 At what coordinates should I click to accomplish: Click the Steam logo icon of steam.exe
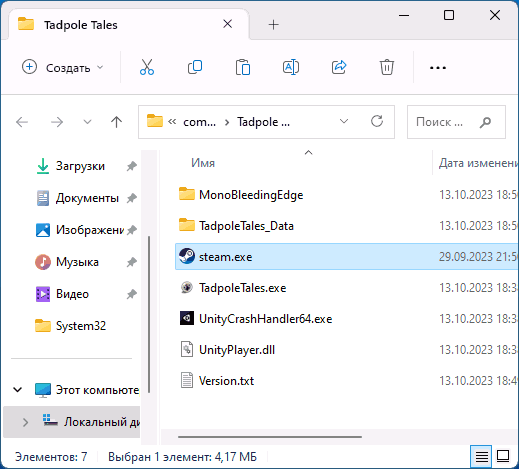click(187, 256)
